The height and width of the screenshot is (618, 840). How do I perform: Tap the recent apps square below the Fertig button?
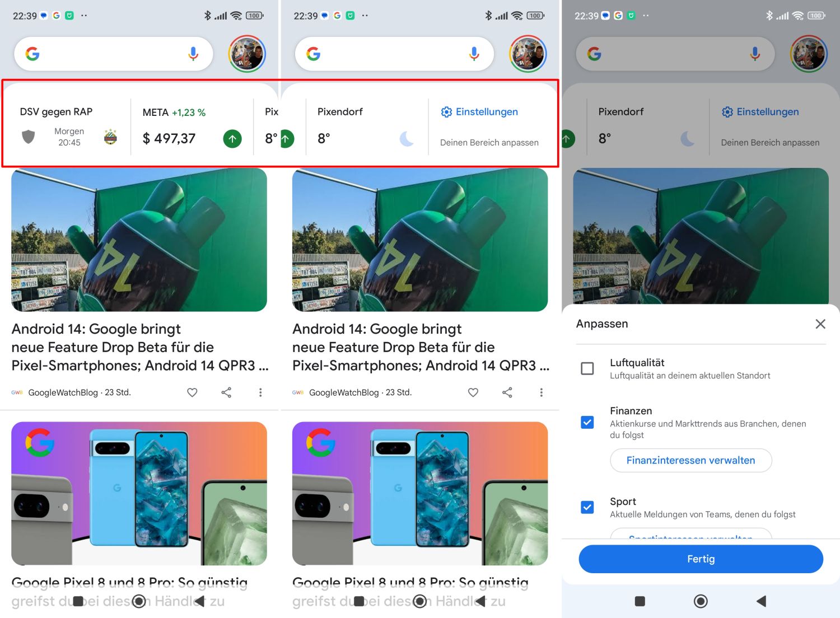pos(640,601)
